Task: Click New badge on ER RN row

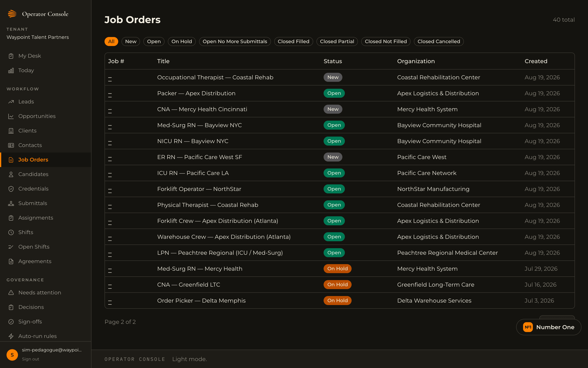Action: click(333, 157)
